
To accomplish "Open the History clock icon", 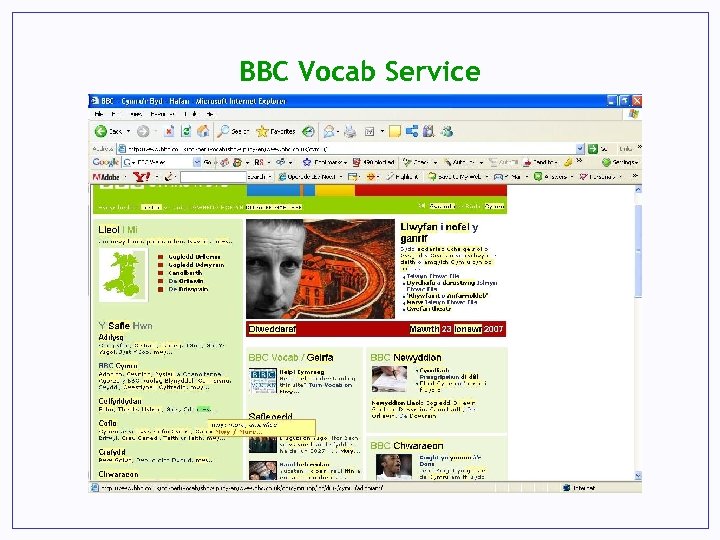I will coord(308,132).
